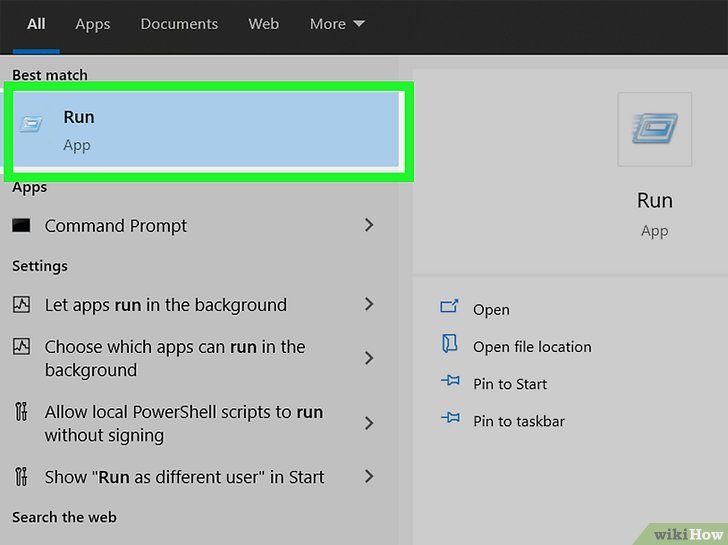
Task: Select Show Run as different user setting
Action: 184,477
